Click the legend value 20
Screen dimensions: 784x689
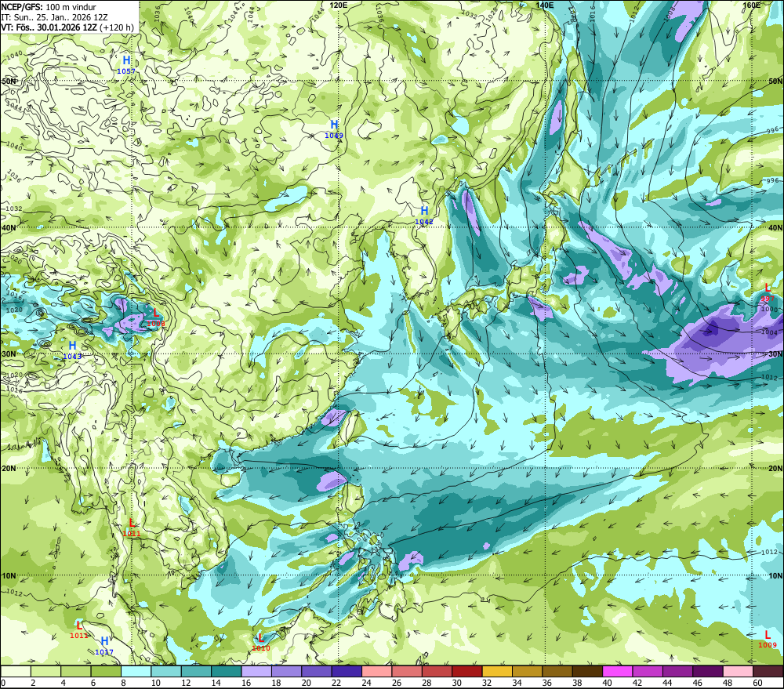point(306,683)
